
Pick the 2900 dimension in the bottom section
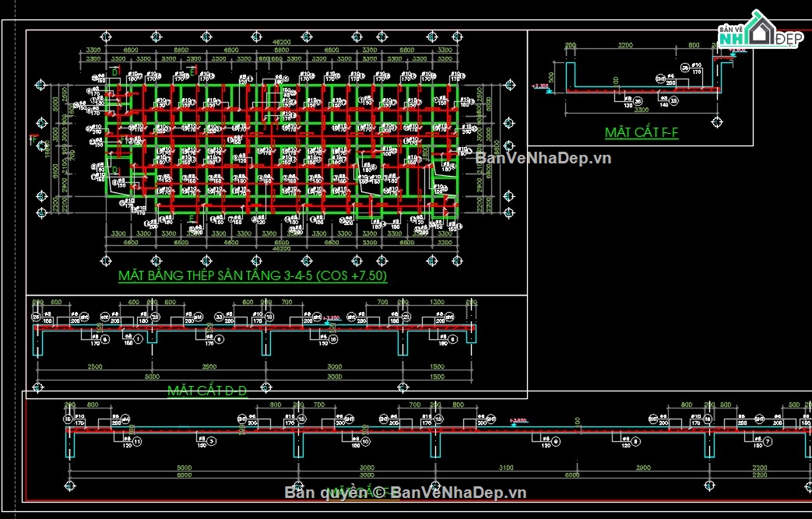(x=643, y=468)
